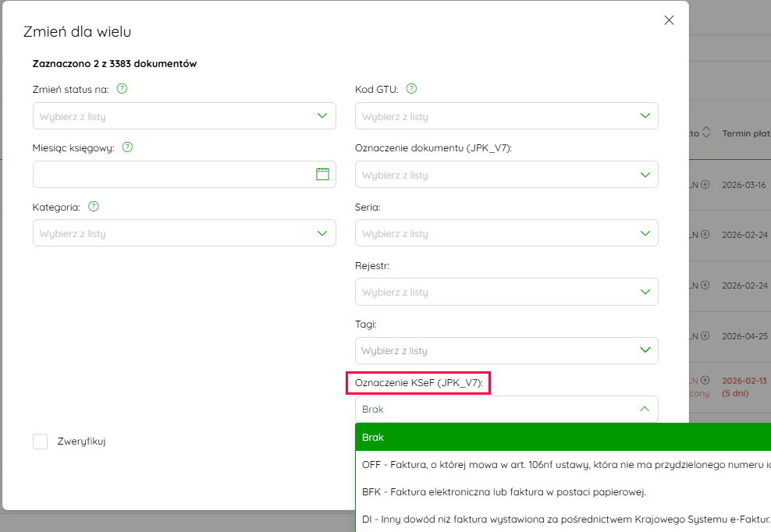Show help for Kategoria field

point(94,207)
